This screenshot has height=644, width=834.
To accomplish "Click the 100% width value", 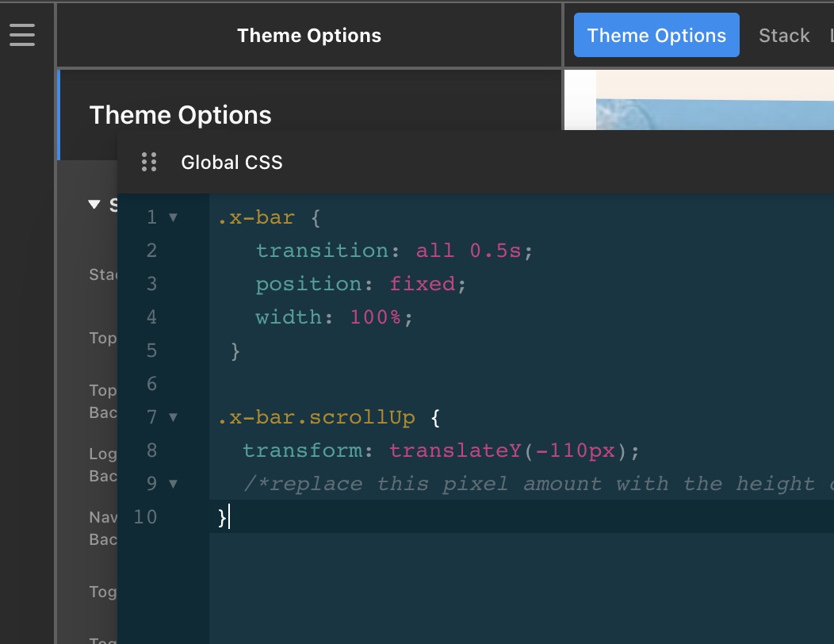I will coord(376,317).
